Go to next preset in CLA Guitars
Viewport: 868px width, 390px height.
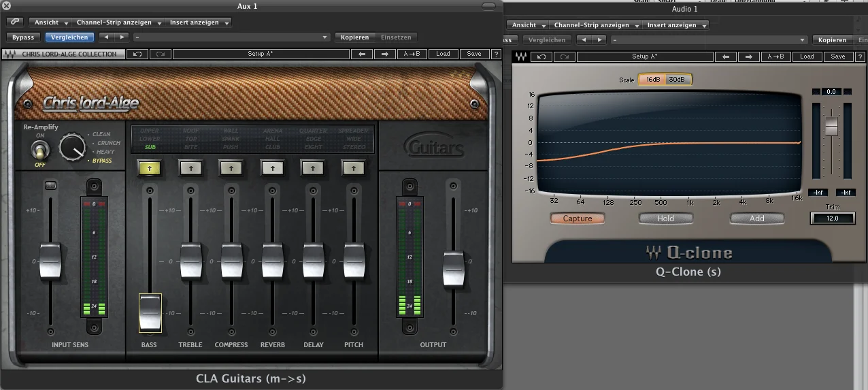(x=384, y=54)
